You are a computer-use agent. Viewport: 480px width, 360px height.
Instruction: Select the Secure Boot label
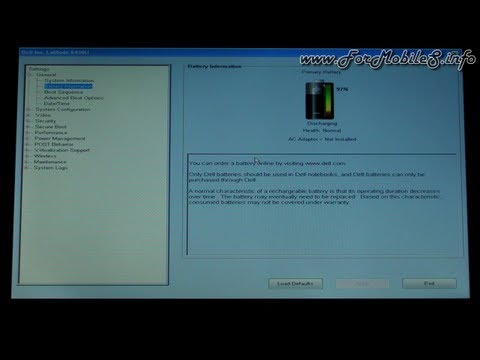click(51, 127)
